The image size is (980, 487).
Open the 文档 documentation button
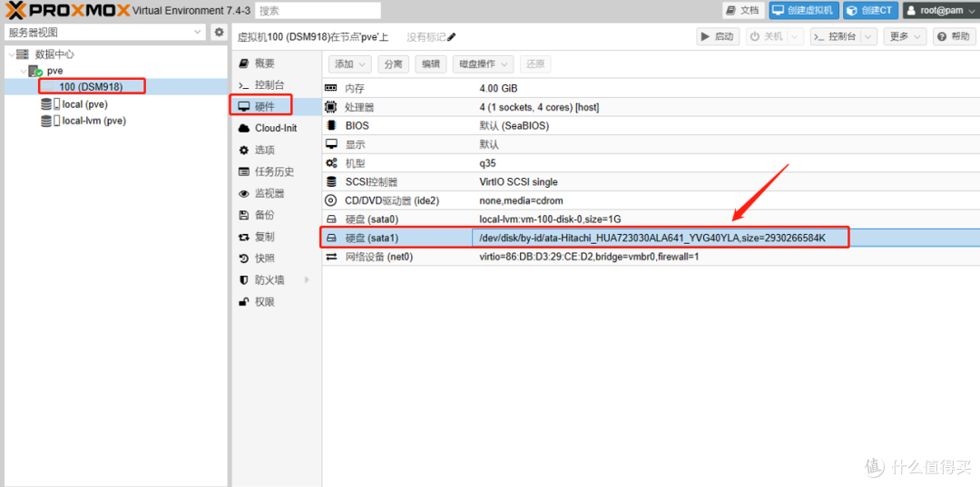click(x=744, y=11)
